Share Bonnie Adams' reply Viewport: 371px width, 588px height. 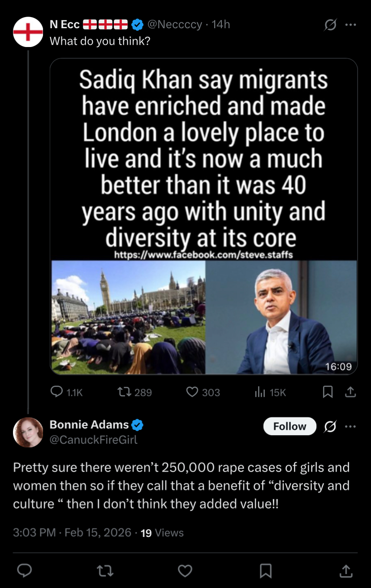345,570
